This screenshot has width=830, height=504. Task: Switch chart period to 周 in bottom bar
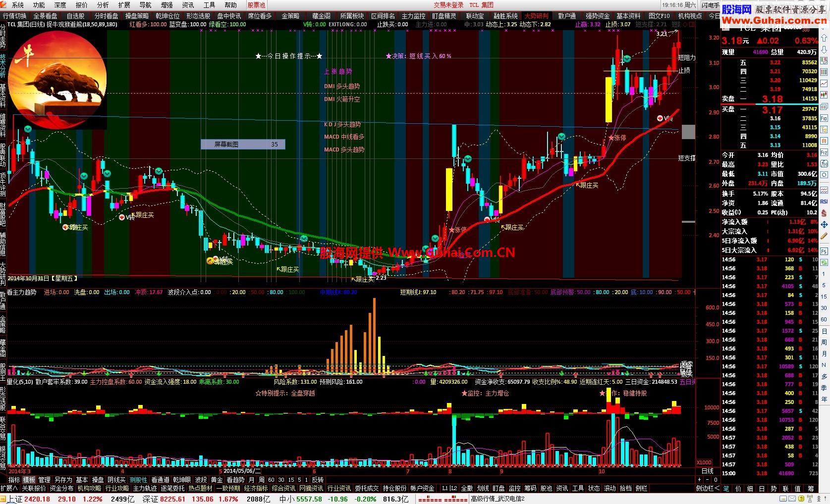(262, 480)
